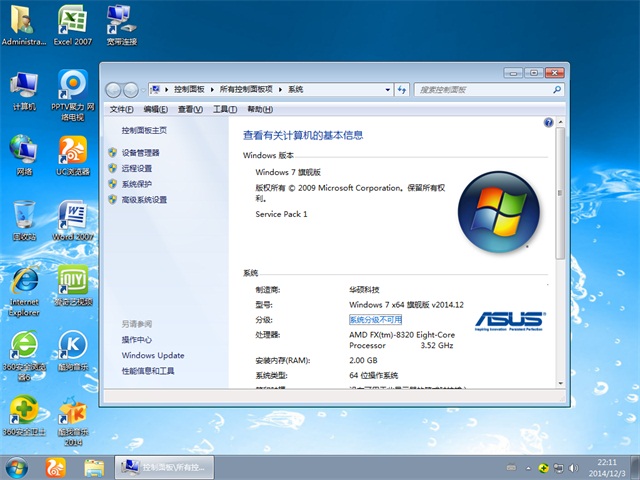Open Internet Explorer desktop icon
The width and height of the screenshot is (640, 480).
23,285
